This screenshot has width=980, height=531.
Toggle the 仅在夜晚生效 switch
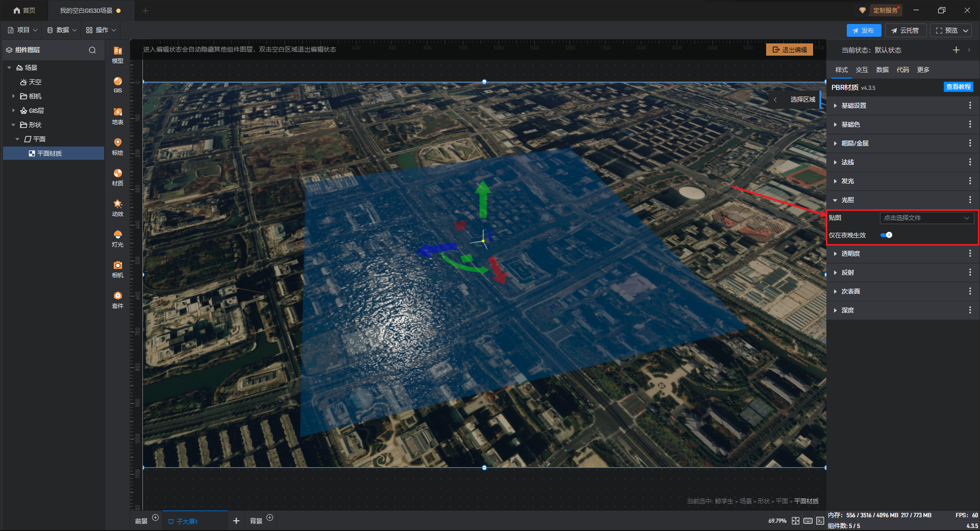887,235
